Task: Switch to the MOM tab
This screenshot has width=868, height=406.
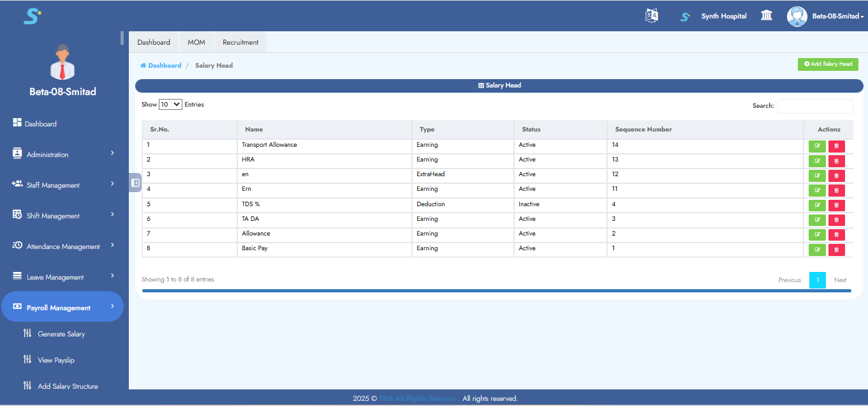Action: pos(196,42)
